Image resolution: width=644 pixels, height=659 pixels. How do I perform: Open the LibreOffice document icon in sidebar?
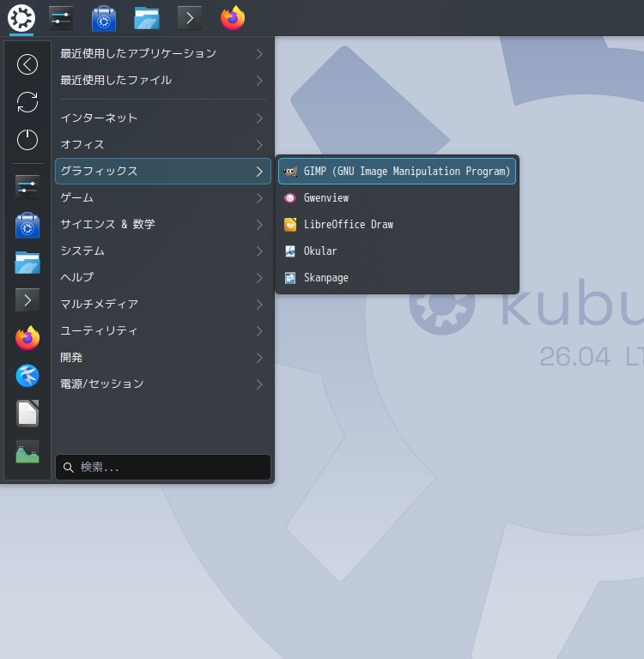coord(27,414)
